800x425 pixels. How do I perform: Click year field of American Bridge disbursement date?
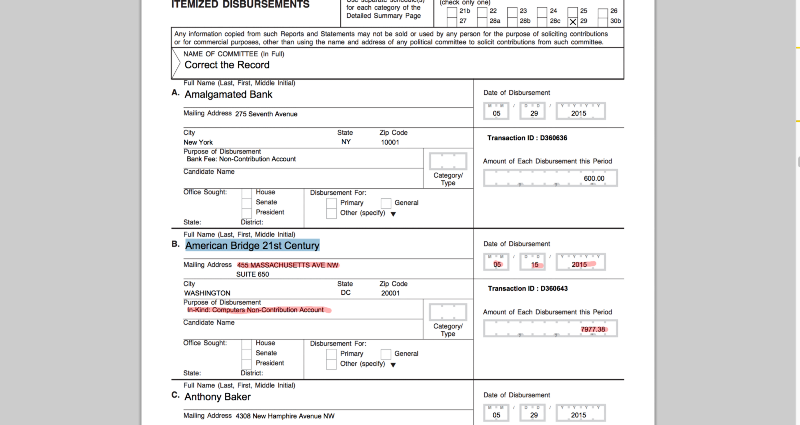[x=581, y=262]
